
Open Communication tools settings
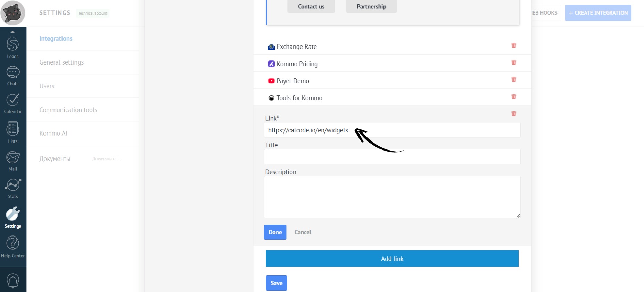(x=68, y=110)
